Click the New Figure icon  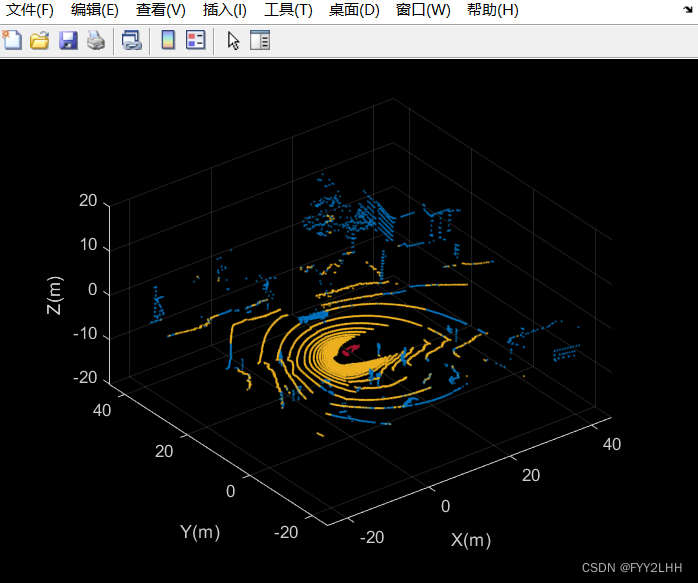(x=12, y=40)
